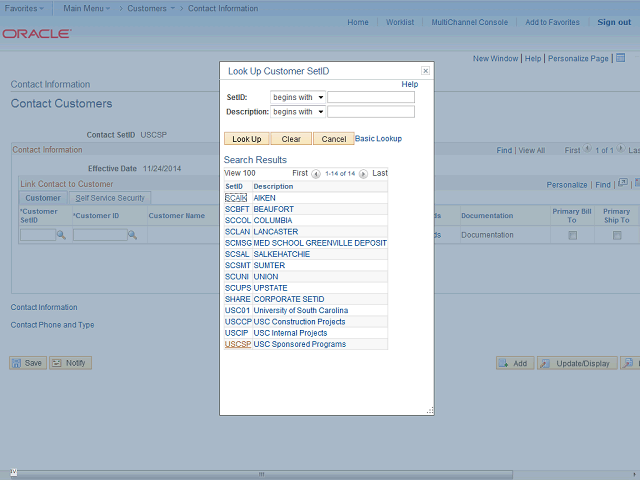Select SetID USC01

pyautogui.click(x=237, y=310)
